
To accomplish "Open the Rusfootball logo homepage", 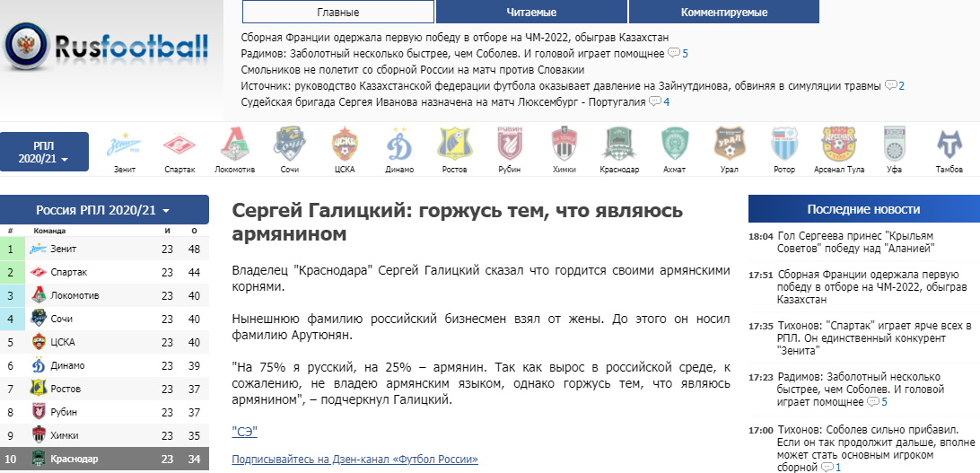I will [106, 46].
